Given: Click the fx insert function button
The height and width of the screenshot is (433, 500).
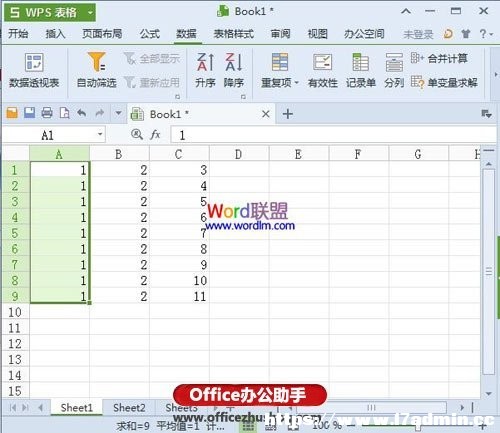Looking at the screenshot, I should pyautogui.click(x=155, y=134).
